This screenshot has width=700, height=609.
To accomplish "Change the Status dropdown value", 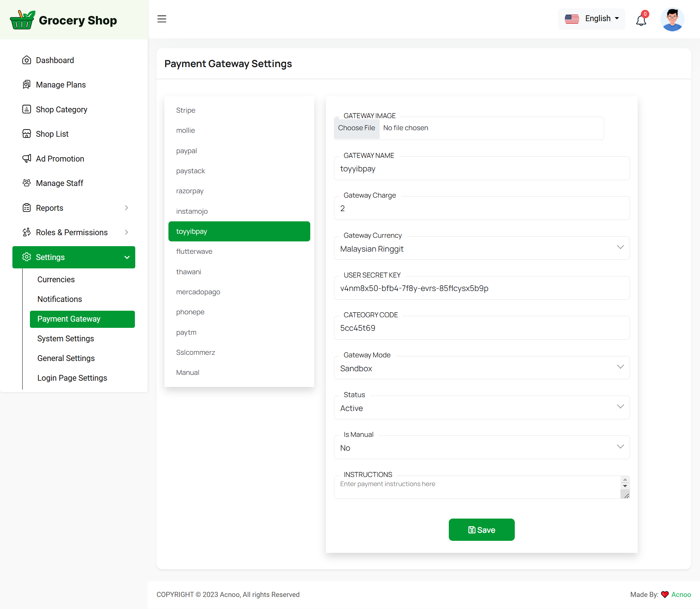I will click(x=481, y=408).
